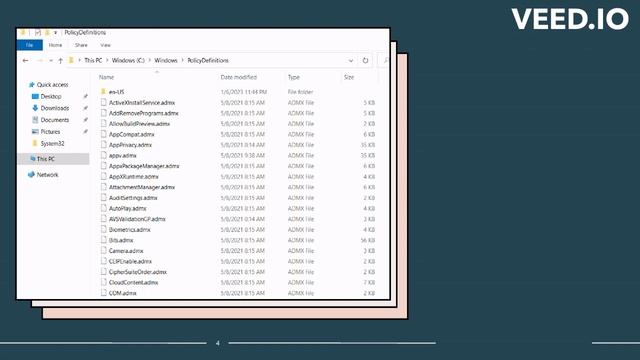Sort by the Type column header
Viewport: 640px width, 360px height.
click(x=294, y=77)
